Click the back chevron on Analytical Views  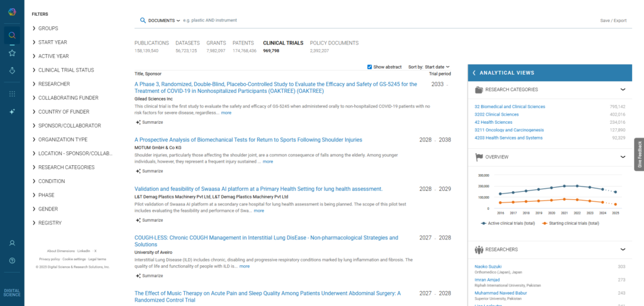click(474, 73)
